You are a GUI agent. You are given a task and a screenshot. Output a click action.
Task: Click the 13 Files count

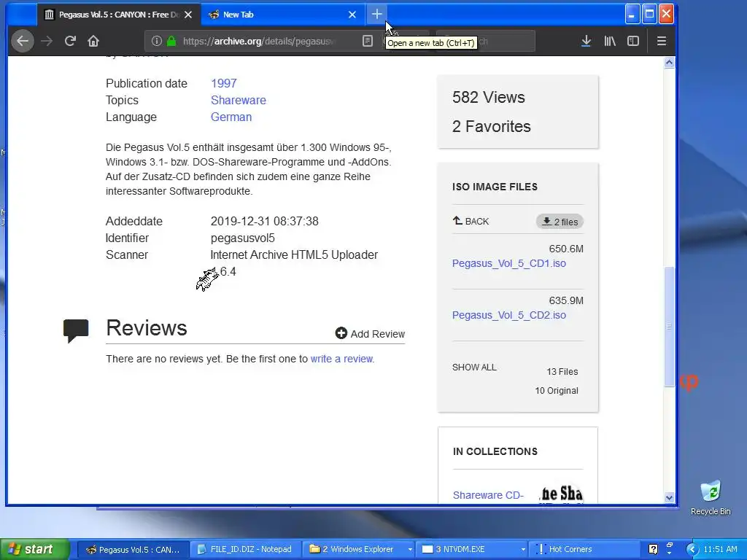(x=562, y=371)
